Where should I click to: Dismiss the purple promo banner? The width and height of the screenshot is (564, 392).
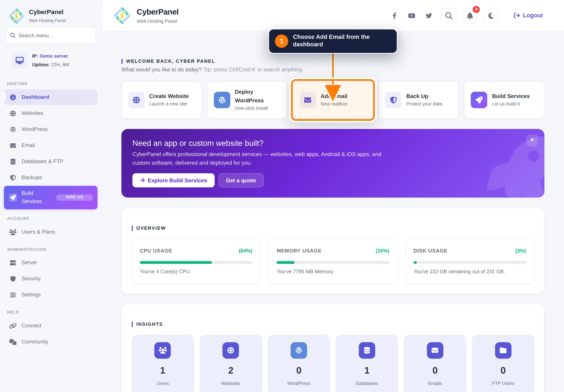[532, 140]
